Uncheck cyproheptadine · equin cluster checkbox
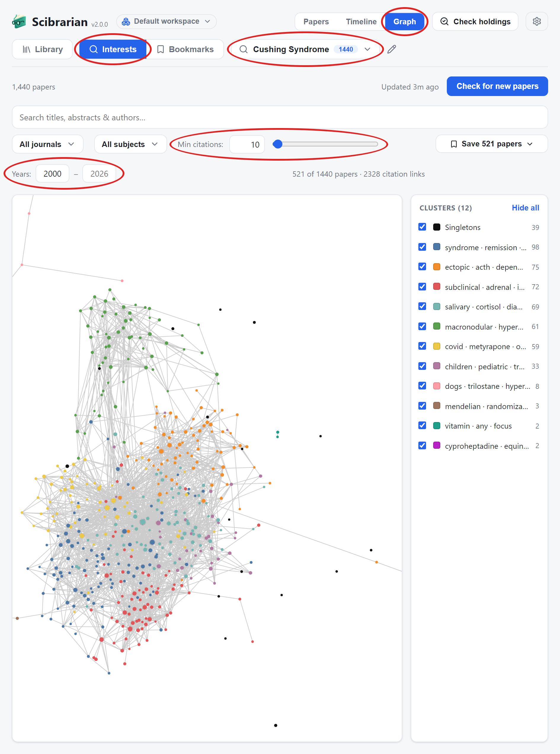560x754 pixels. [x=422, y=445]
